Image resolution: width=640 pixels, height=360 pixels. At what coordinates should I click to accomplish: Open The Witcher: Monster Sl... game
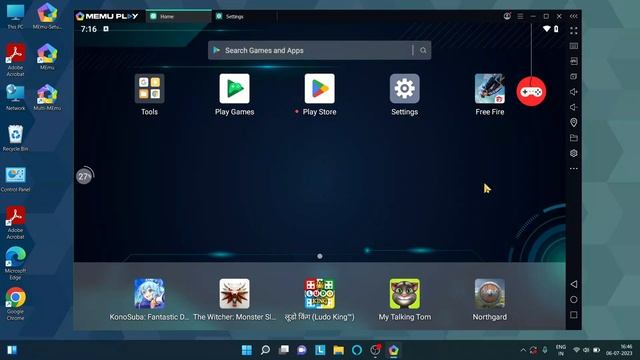pos(234,293)
